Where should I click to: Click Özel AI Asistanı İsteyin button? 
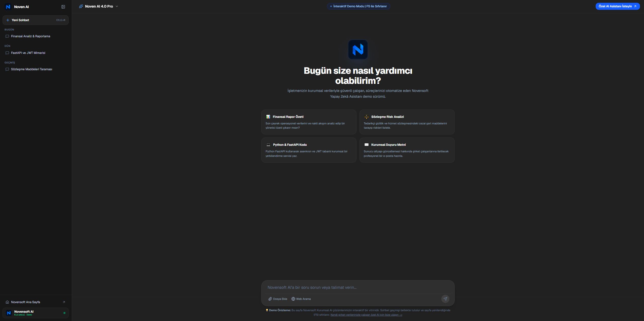(x=617, y=6)
